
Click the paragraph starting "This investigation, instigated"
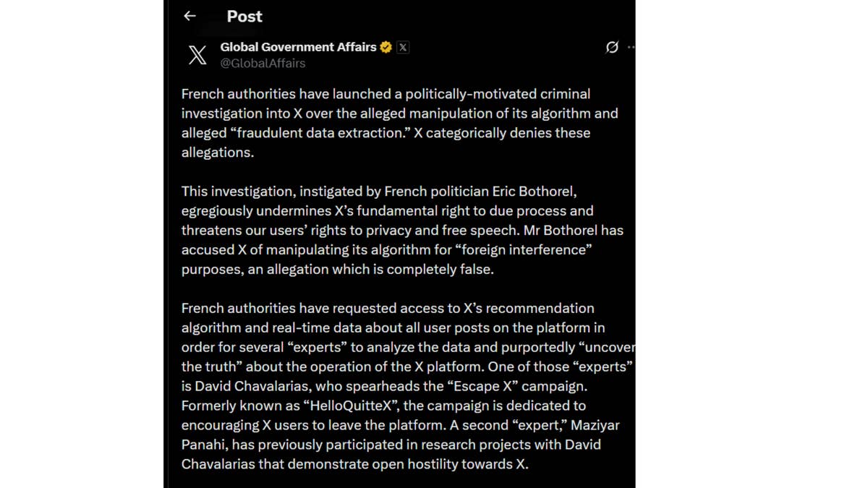pos(402,230)
